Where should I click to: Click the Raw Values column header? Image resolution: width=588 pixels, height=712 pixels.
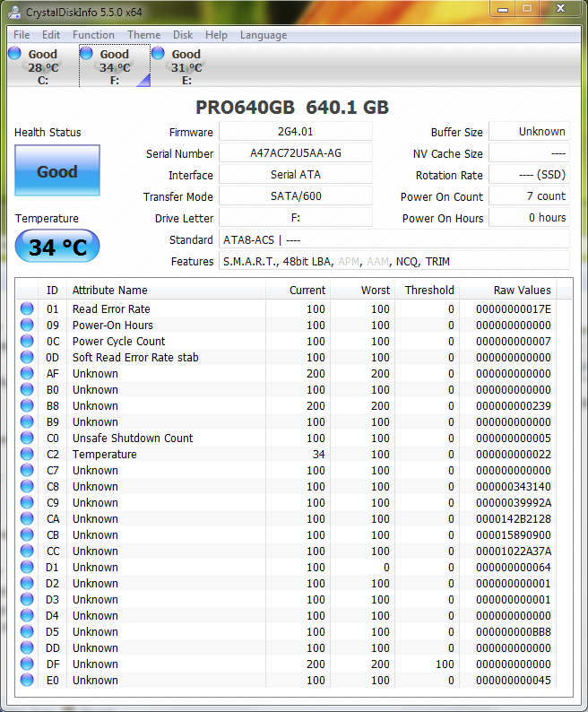click(522, 290)
